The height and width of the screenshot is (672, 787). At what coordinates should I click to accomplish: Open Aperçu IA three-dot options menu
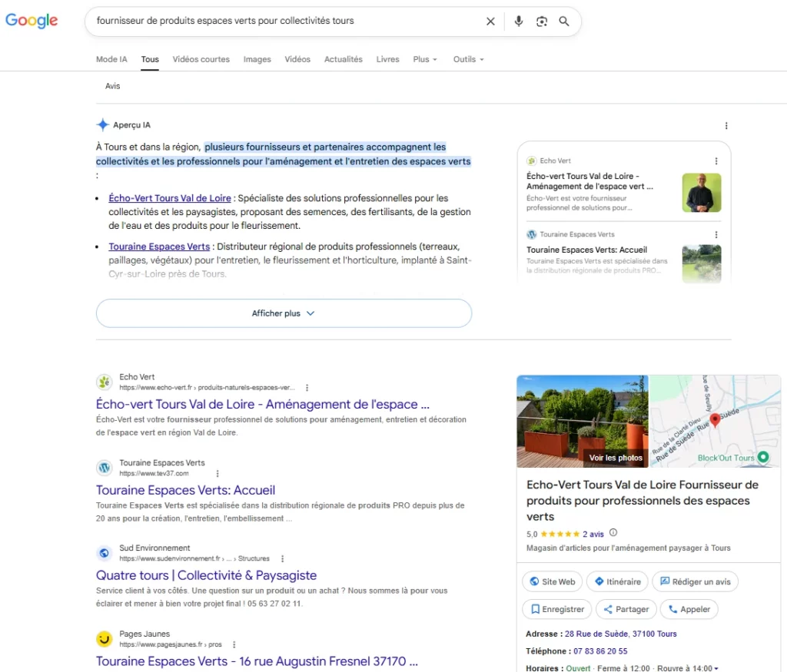pyautogui.click(x=726, y=125)
